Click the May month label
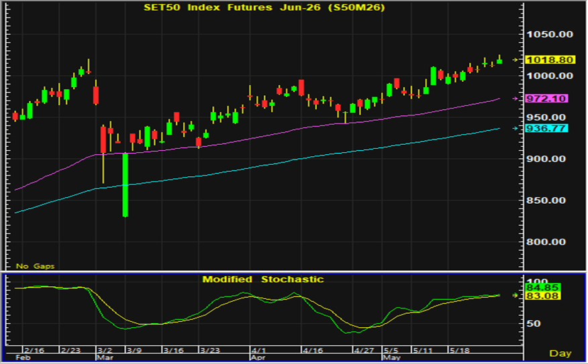The height and width of the screenshot is (364, 588). [391, 358]
